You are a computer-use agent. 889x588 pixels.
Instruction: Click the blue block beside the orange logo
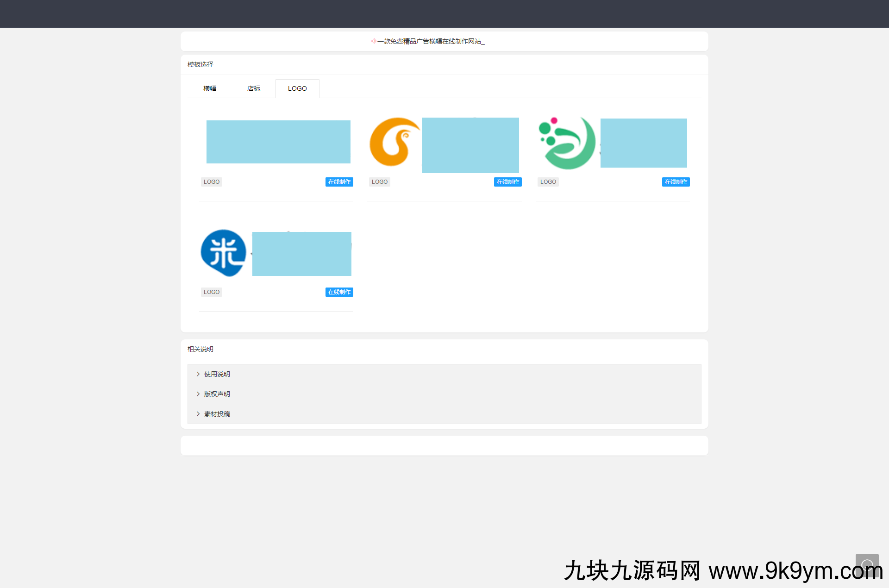pos(470,145)
